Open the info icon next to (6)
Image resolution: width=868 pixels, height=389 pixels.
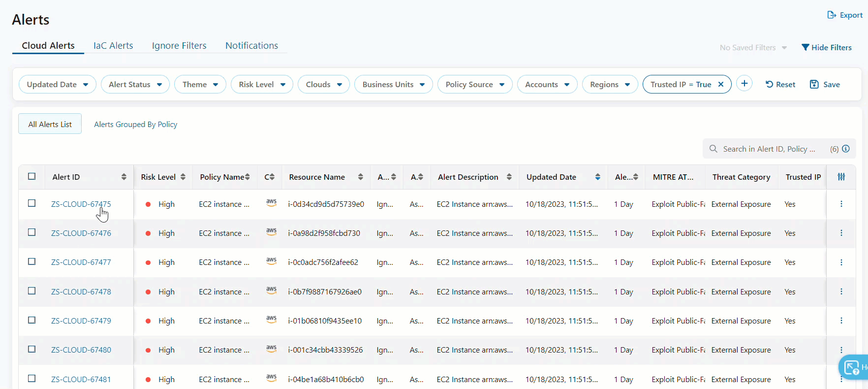pyautogui.click(x=846, y=149)
